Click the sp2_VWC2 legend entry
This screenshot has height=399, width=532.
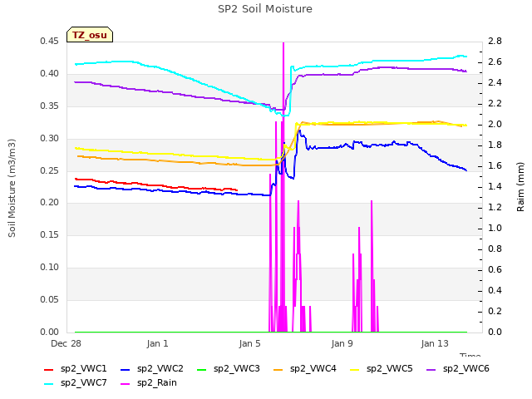pyautogui.click(x=152, y=369)
